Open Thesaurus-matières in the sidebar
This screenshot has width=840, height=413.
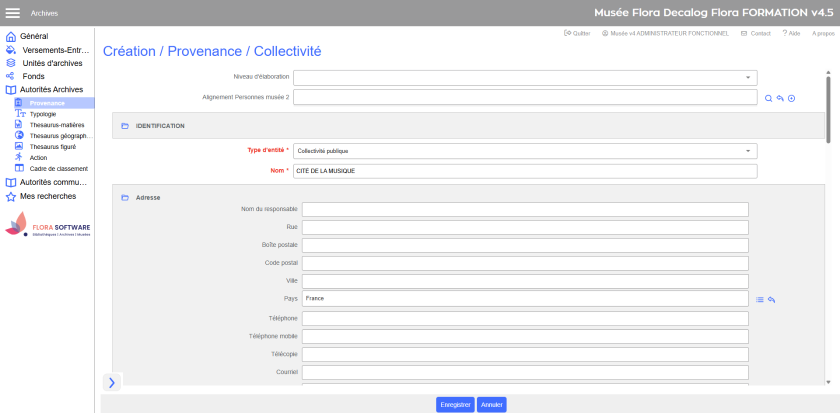tap(56, 125)
